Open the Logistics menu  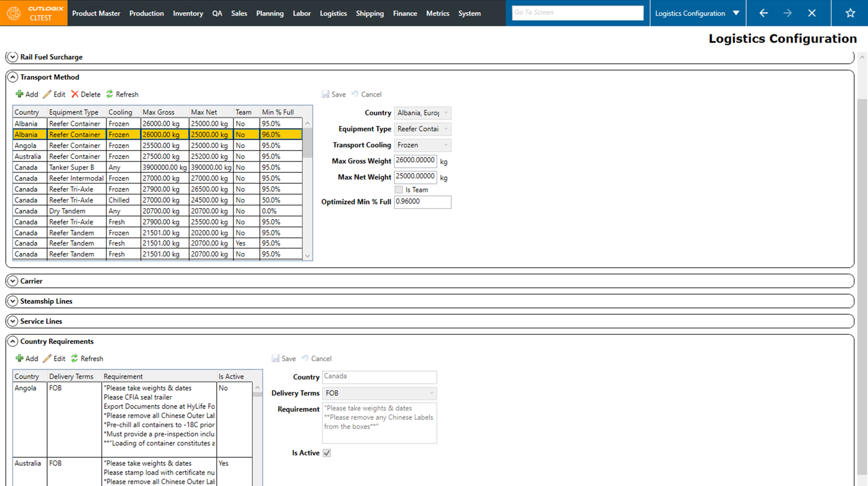pos(333,13)
